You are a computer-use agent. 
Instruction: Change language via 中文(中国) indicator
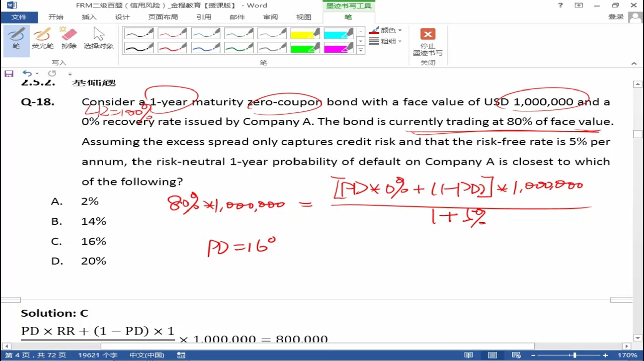coord(147,355)
